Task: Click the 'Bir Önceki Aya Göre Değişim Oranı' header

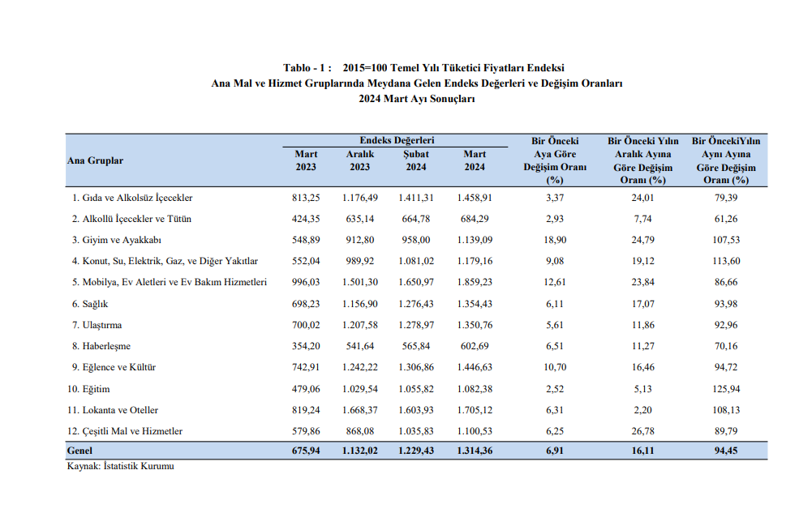Action: (555, 160)
